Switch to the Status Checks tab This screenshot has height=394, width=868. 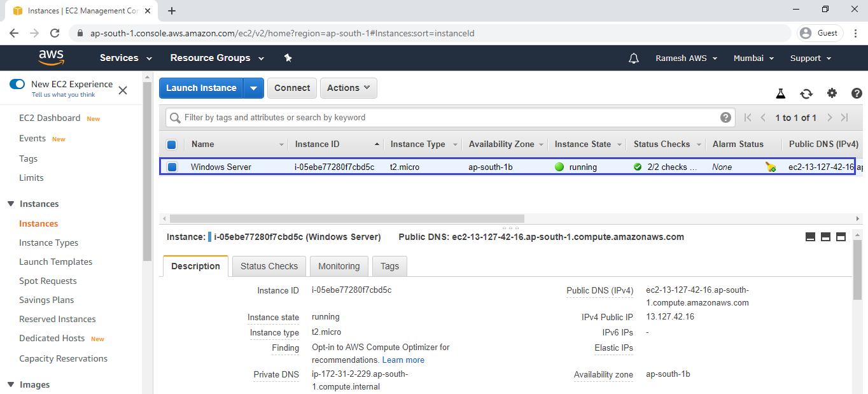(269, 266)
